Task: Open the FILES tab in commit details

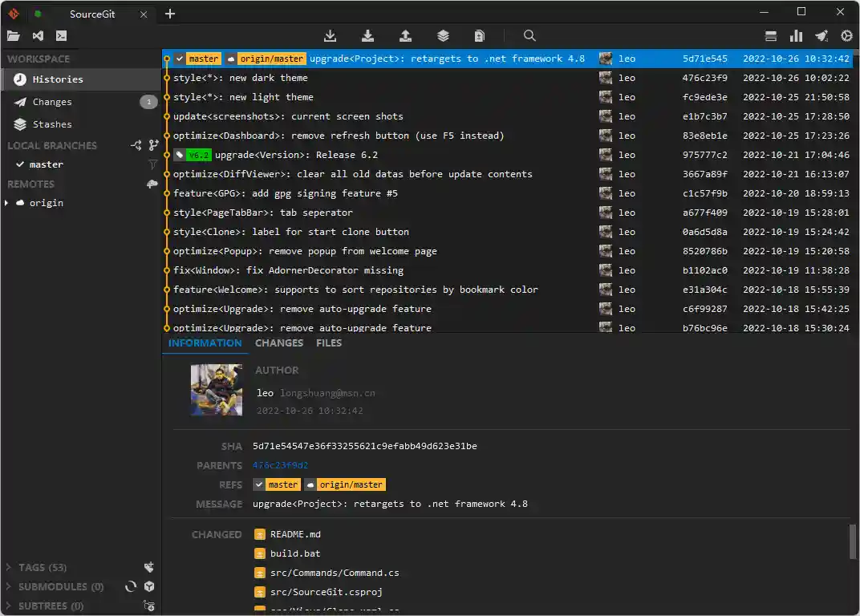Action: [329, 342]
